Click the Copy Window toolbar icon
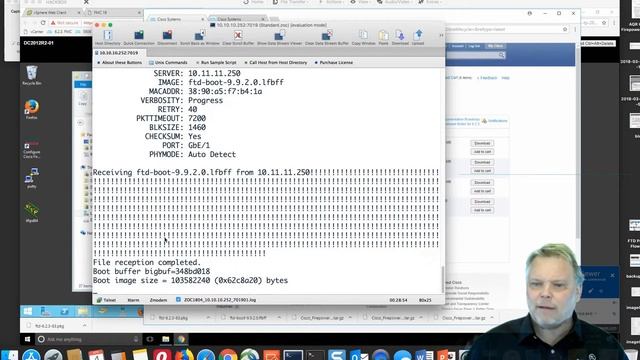Screen dimensions: 640x360 [363, 38]
